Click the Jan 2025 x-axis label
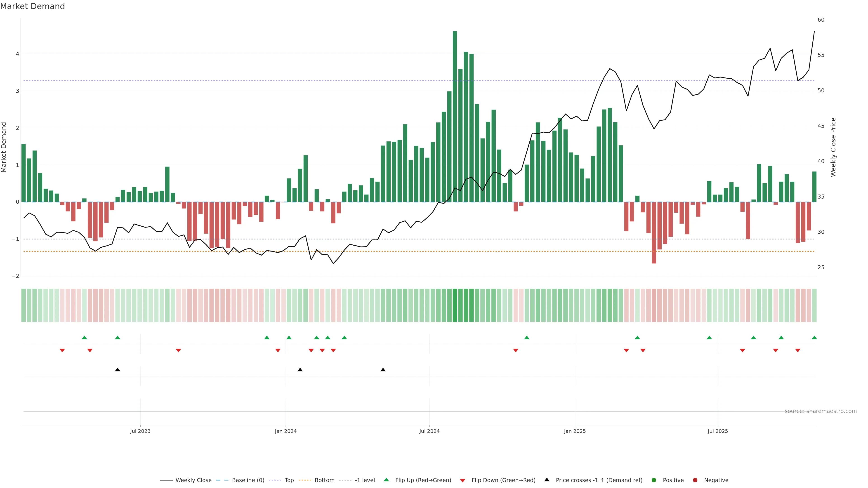 tap(575, 431)
